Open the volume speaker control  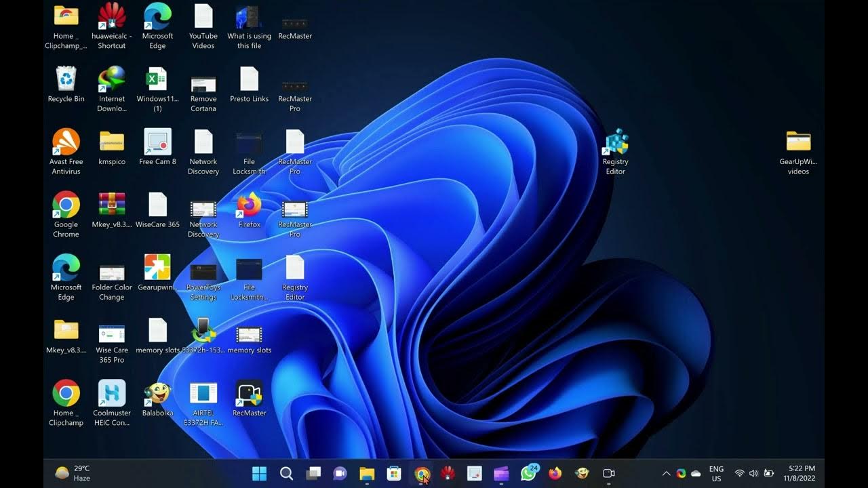coord(753,473)
